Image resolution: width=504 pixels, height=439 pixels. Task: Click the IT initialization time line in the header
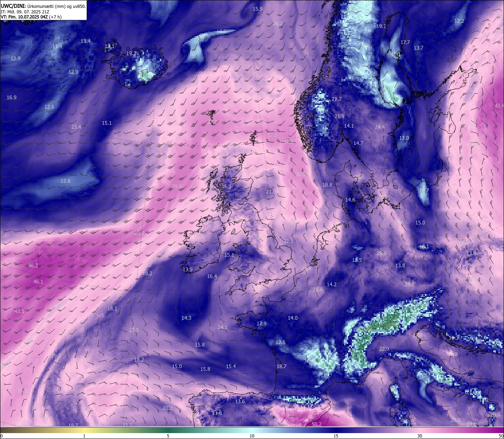click(x=25, y=12)
